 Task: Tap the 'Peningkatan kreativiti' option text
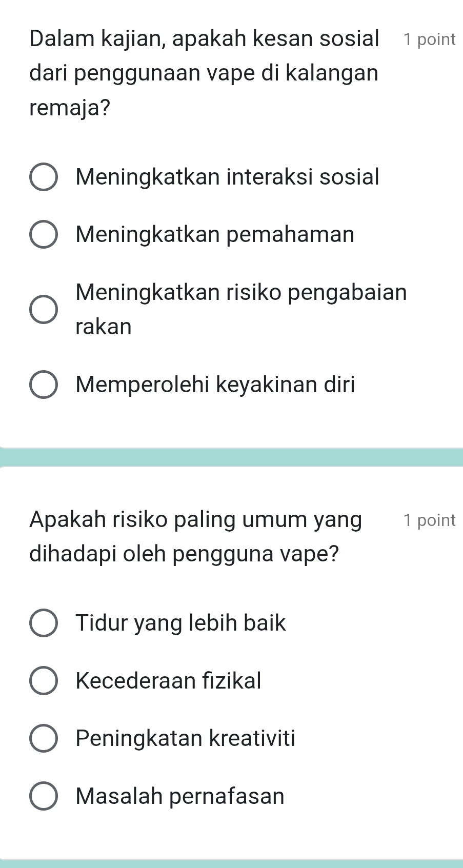[x=185, y=738]
